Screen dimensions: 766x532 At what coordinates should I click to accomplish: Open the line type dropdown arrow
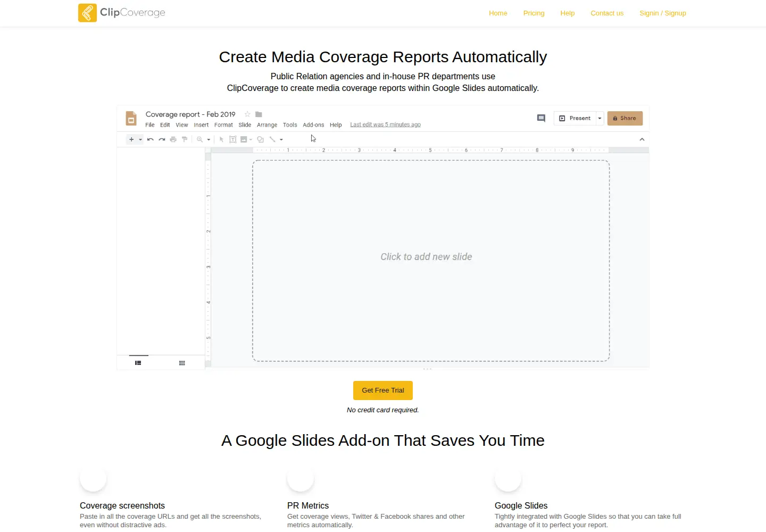click(x=281, y=139)
